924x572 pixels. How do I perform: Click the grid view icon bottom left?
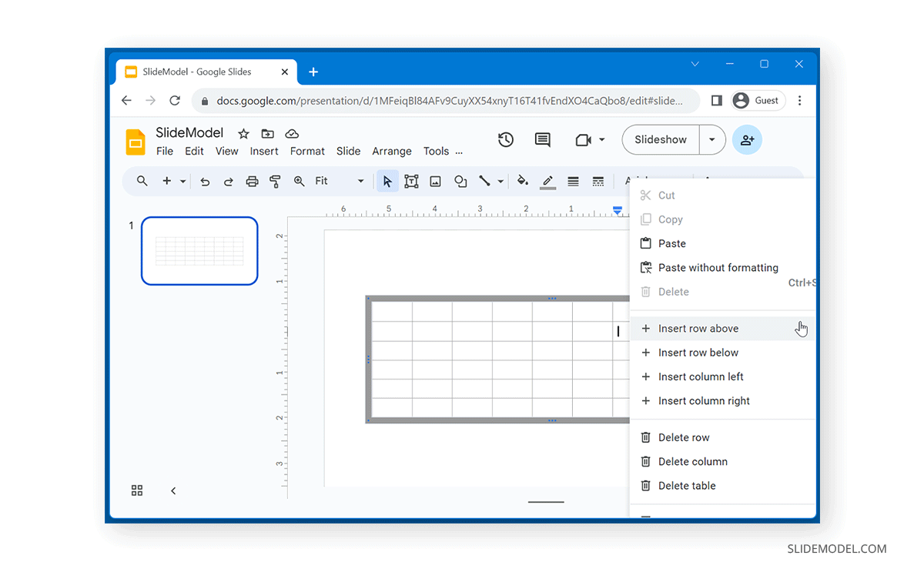click(x=137, y=490)
